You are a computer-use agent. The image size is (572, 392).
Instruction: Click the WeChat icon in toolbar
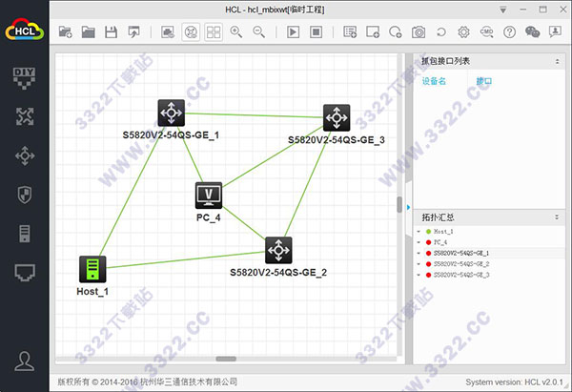(532, 32)
